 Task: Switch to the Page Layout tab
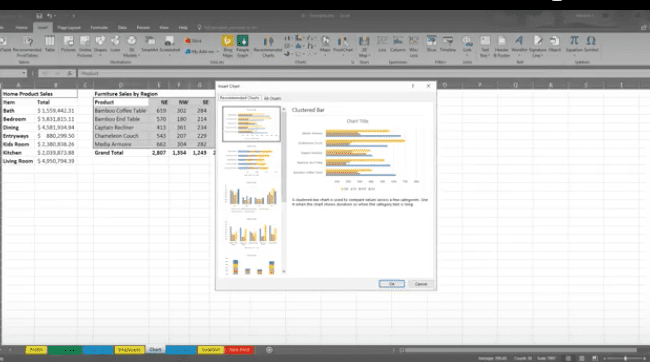[x=69, y=28]
